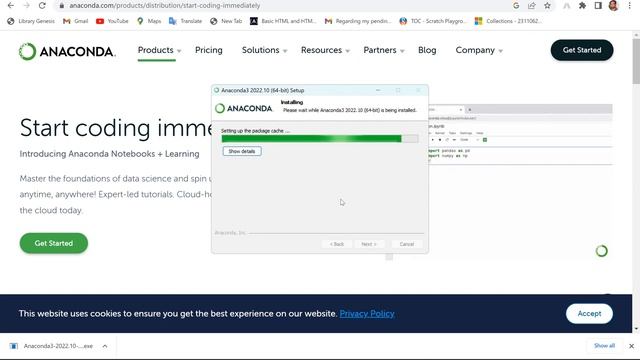This screenshot has height=360, width=640.
Task: Open the Collections bookmark
Action: 508,21
